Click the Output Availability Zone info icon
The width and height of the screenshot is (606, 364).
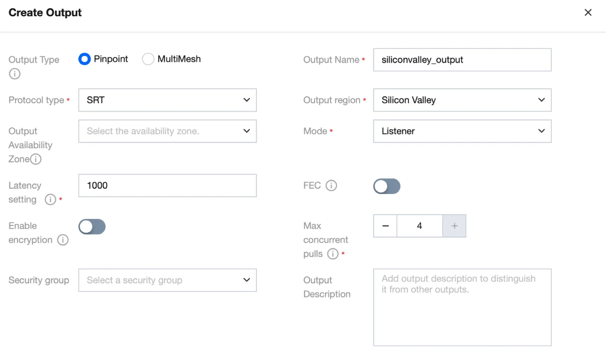pyautogui.click(x=36, y=159)
